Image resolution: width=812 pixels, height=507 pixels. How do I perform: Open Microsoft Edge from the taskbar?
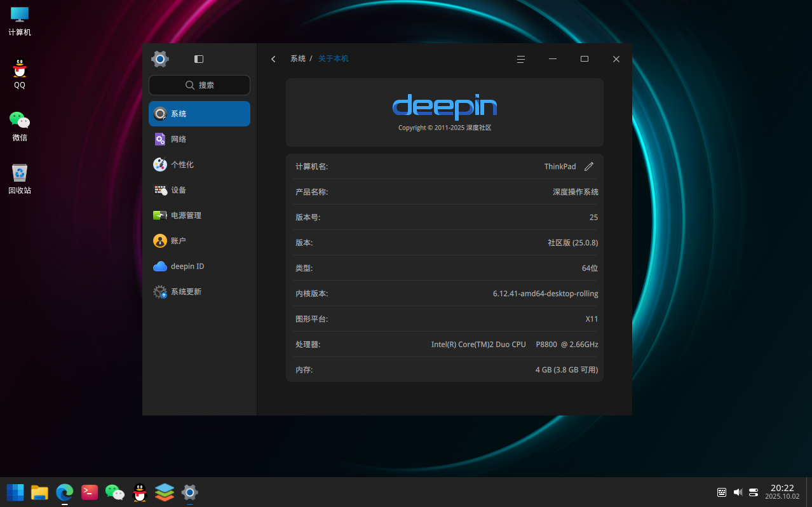coord(65,492)
